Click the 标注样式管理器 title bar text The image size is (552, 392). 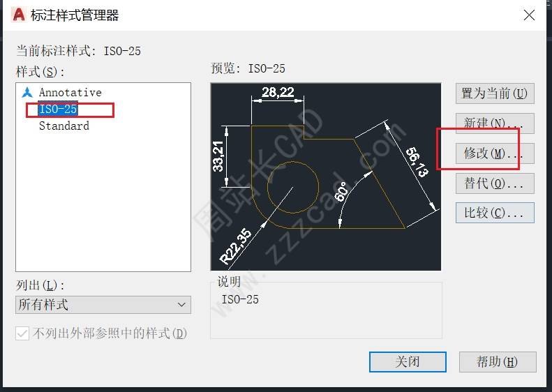(x=75, y=15)
